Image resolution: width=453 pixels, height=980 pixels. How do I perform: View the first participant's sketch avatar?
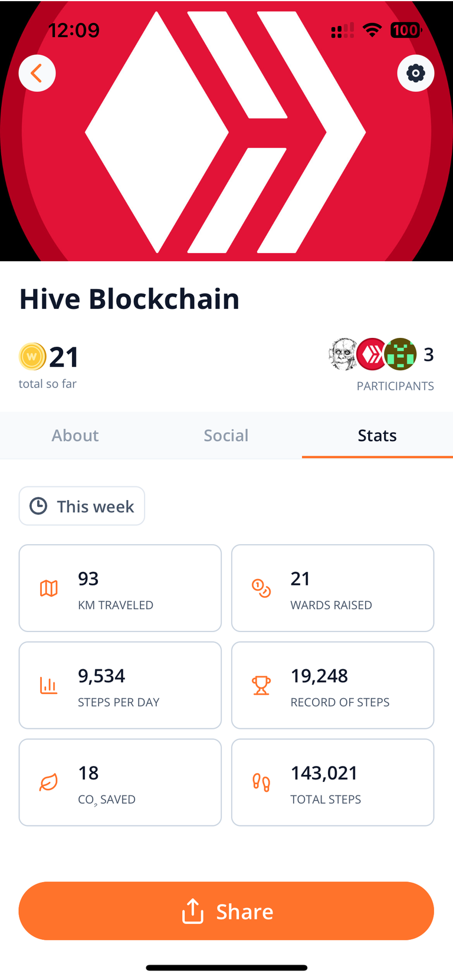[x=343, y=354]
